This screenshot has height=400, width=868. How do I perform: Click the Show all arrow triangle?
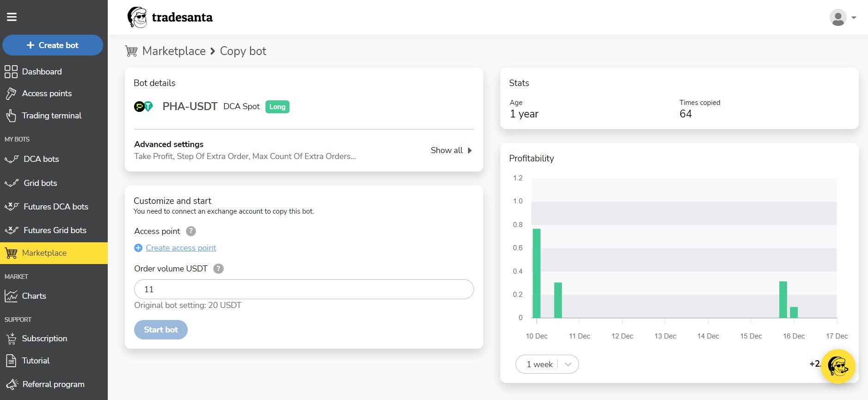tap(470, 150)
